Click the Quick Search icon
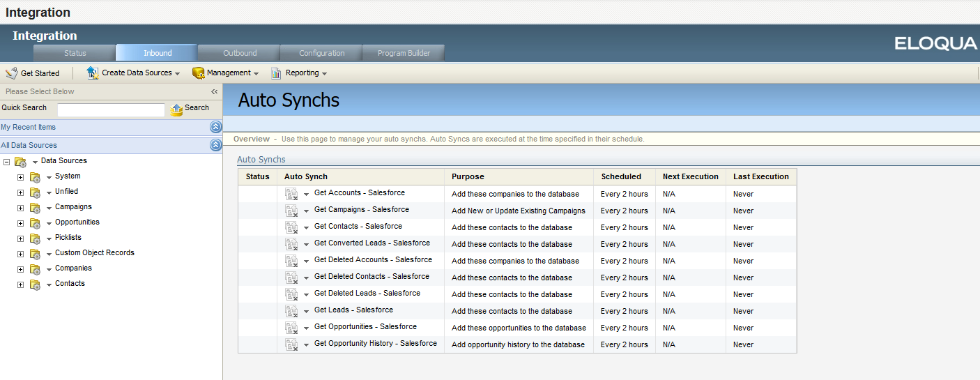This screenshot has width=980, height=380. coord(177,109)
